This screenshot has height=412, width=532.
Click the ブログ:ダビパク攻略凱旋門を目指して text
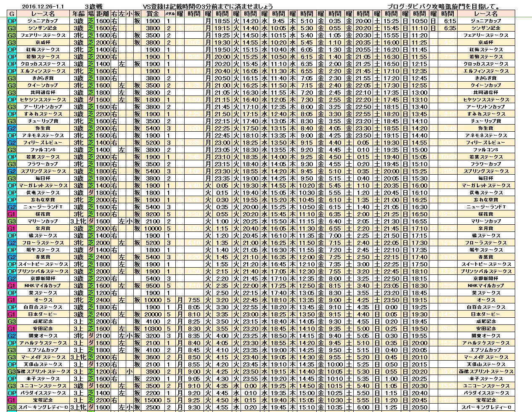pyautogui.click(x=443, y=6)
